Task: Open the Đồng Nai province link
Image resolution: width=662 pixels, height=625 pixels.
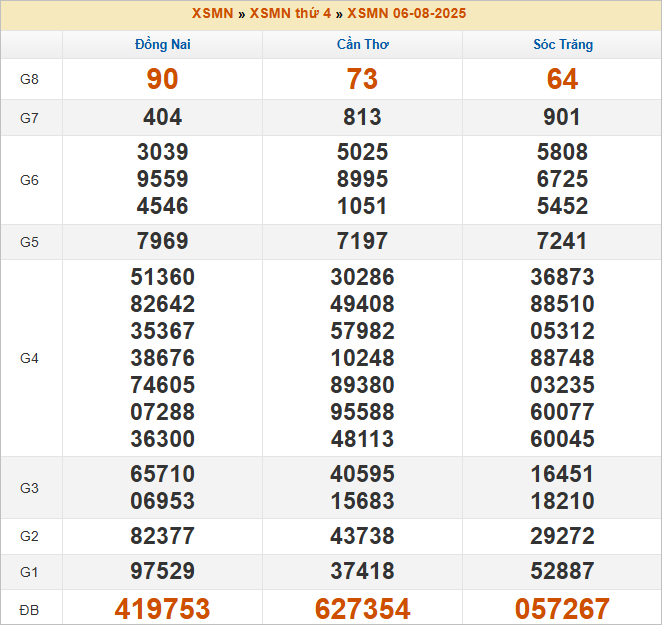Action: tap(163, 44)
